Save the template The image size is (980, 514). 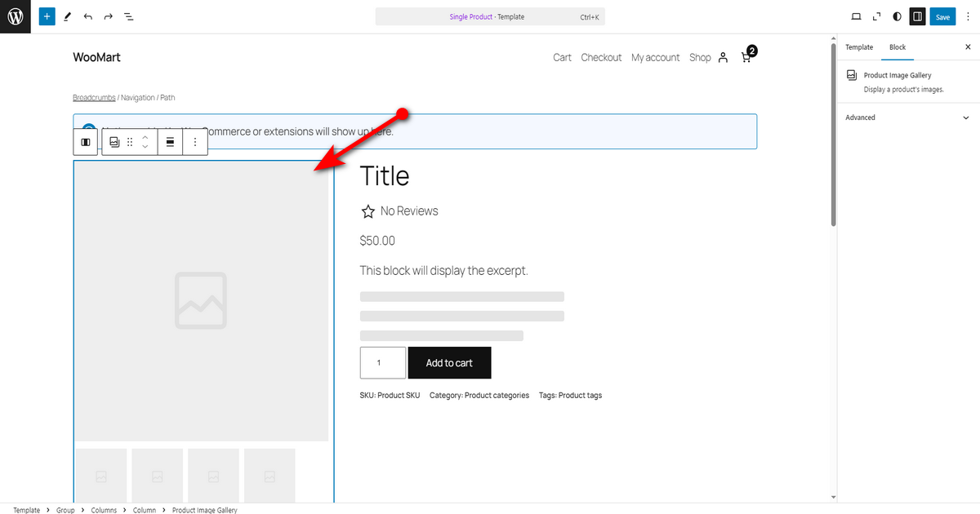point(942,16)
